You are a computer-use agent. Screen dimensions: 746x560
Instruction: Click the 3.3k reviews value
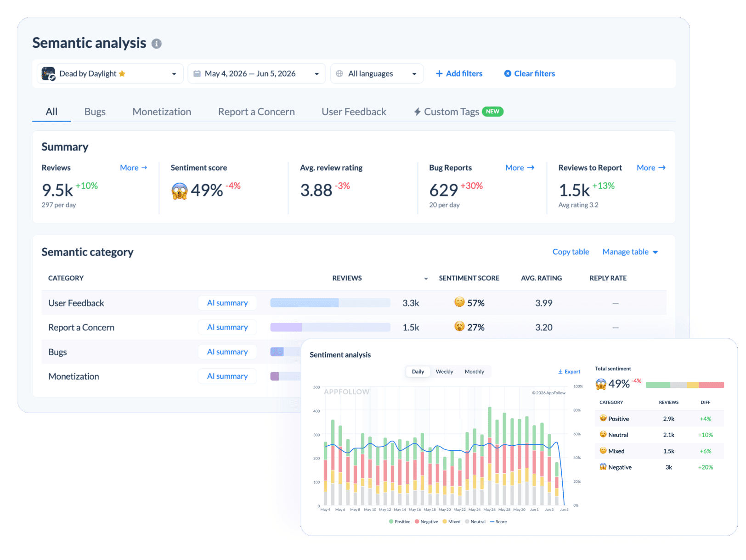coord(411,303)
